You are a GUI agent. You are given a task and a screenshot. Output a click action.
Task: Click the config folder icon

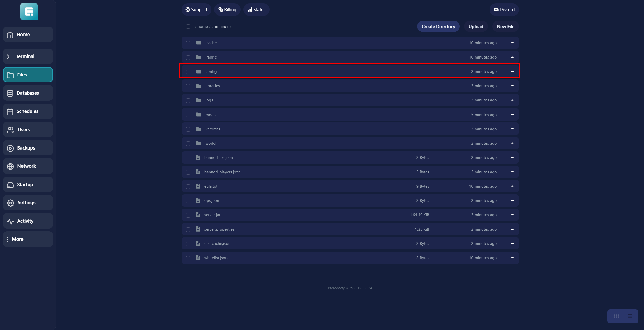(x=199, y=72)
